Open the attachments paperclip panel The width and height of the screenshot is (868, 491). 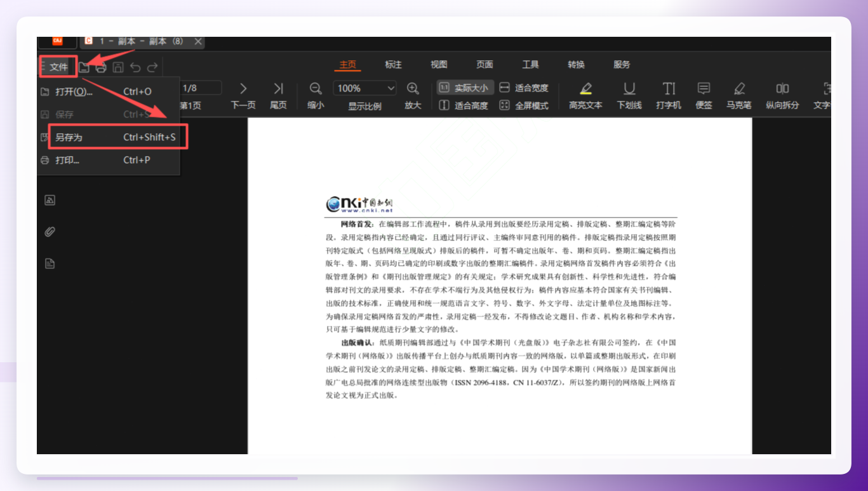pyautogui.click(x=50, y=232)
